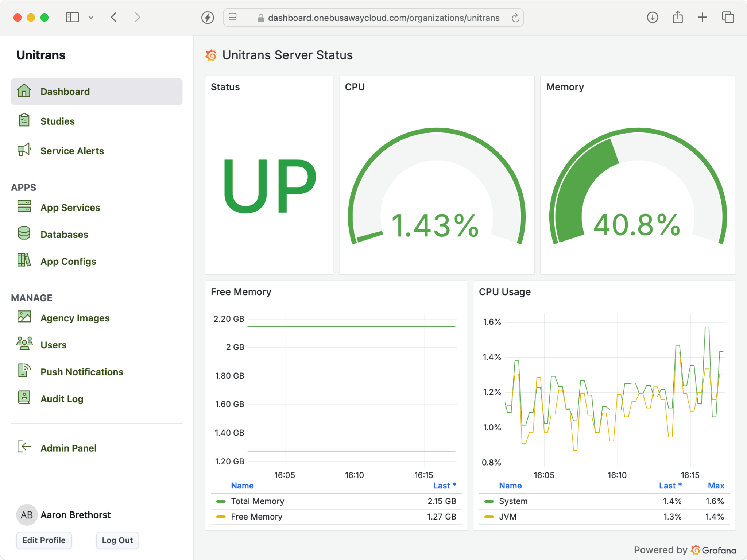Click the Grafana logo next to Unitrans Server Status

tap(211, 55)
